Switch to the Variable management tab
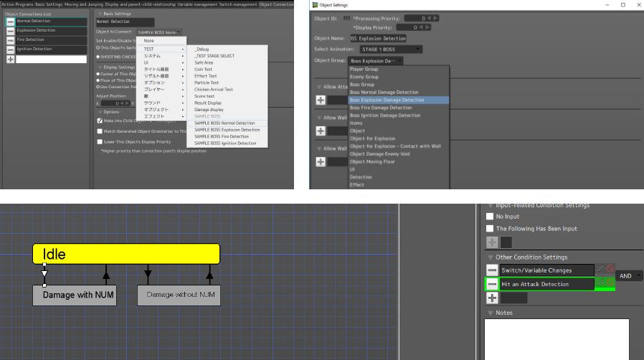Screen dimensions: 644x360 click(x=198, y=4)
